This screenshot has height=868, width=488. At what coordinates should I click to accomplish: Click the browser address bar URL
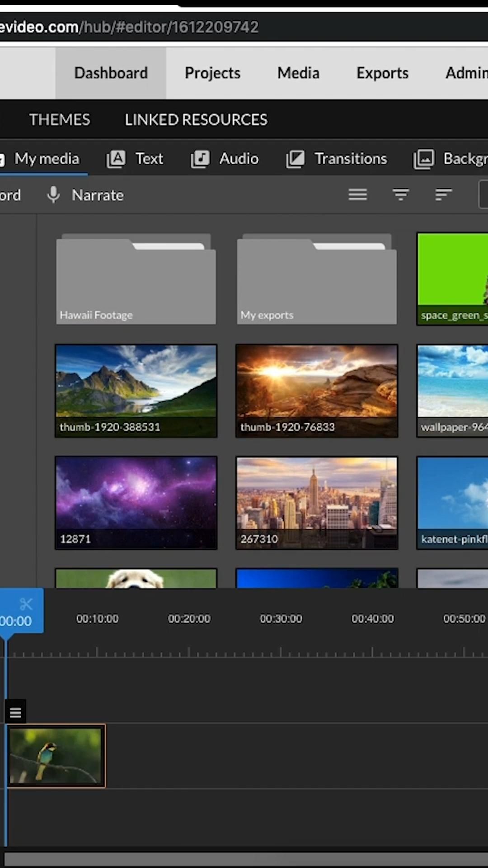coord(129,27)
